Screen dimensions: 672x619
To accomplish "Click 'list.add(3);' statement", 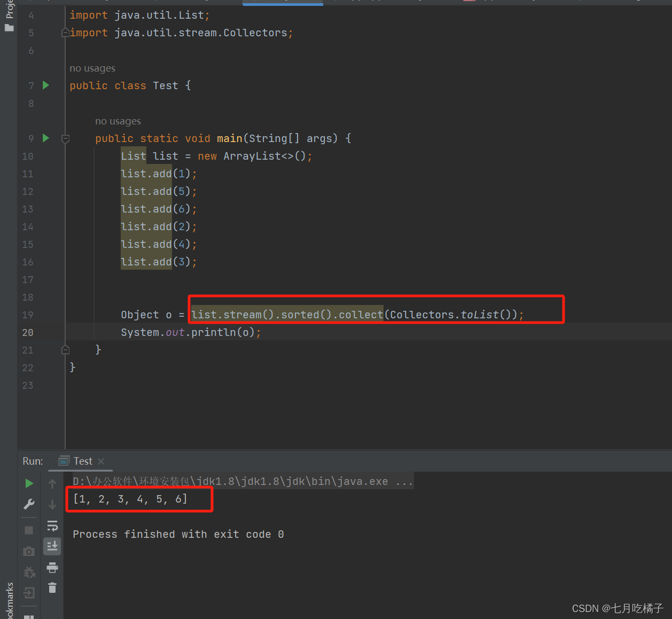I will click(159, 262).
